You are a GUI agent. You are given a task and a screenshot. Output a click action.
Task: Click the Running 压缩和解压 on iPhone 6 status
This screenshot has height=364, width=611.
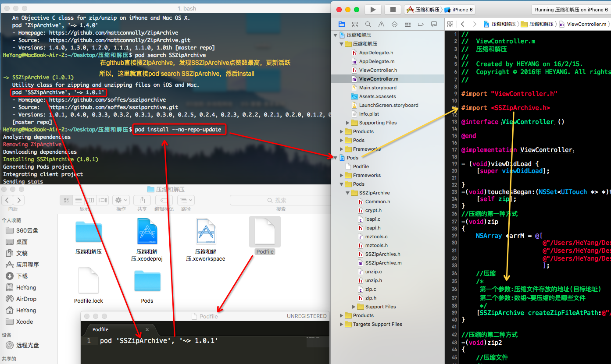tap(570, 10)
